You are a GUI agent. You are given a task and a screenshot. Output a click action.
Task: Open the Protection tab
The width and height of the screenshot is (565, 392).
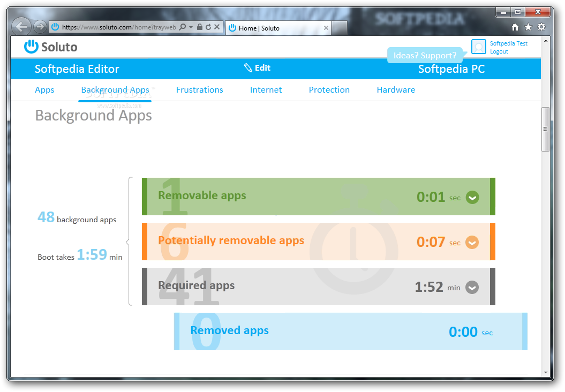pos(329,90)
